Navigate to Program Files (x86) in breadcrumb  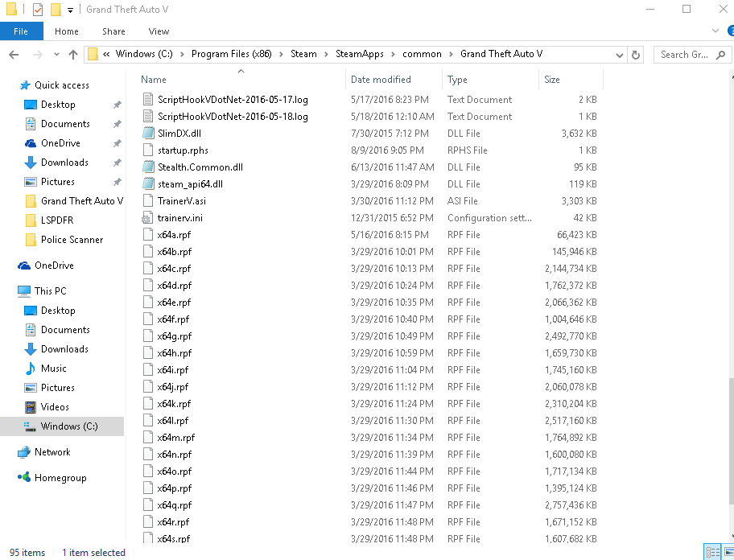click(231, 54)
